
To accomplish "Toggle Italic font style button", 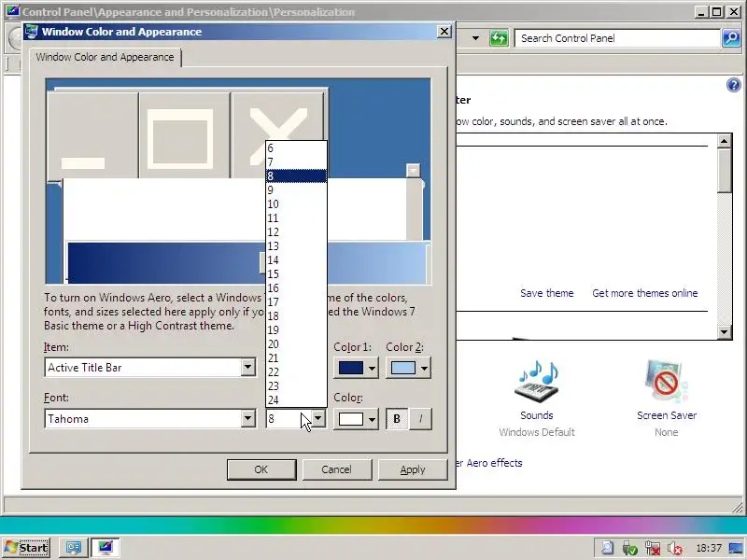I will click(x=420, y=419).
